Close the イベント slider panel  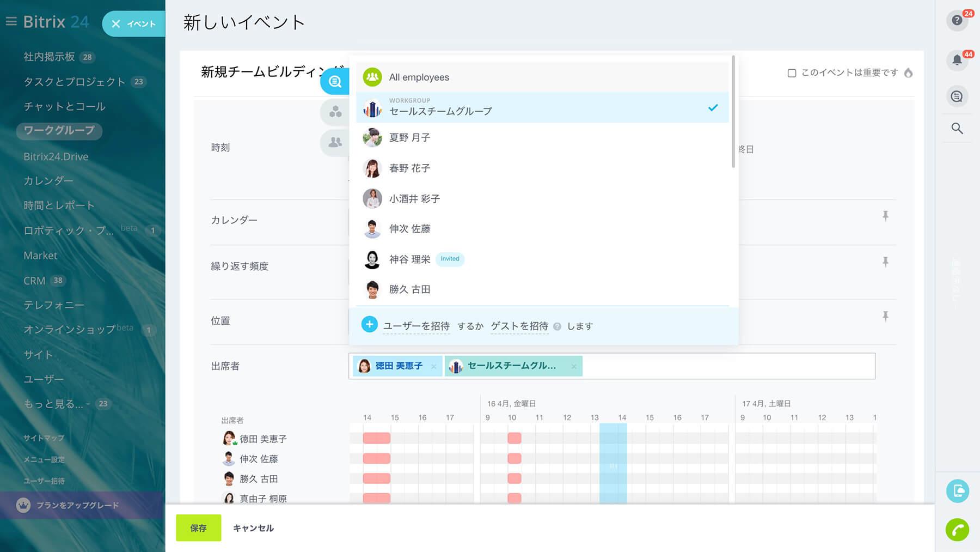(116, 24)
